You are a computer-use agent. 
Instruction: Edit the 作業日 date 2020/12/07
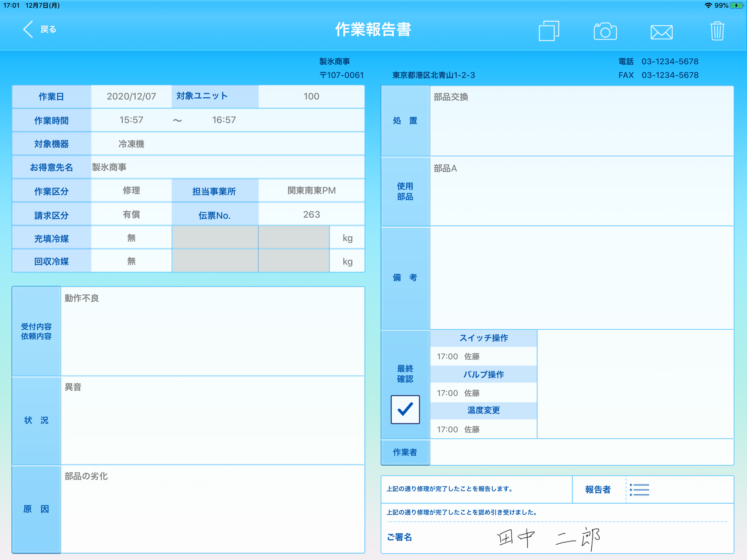click(131, 97)
